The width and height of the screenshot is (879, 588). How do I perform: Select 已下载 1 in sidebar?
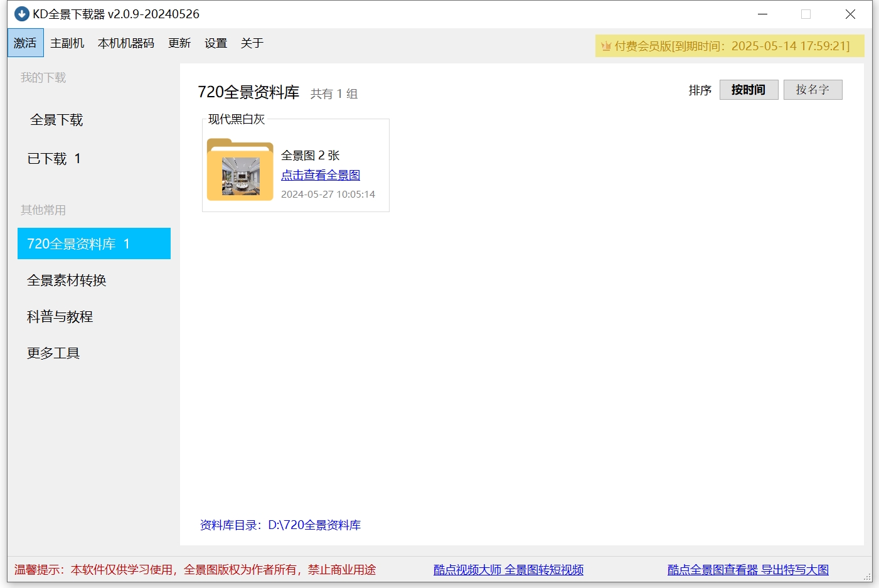click(x=54, y=159)
